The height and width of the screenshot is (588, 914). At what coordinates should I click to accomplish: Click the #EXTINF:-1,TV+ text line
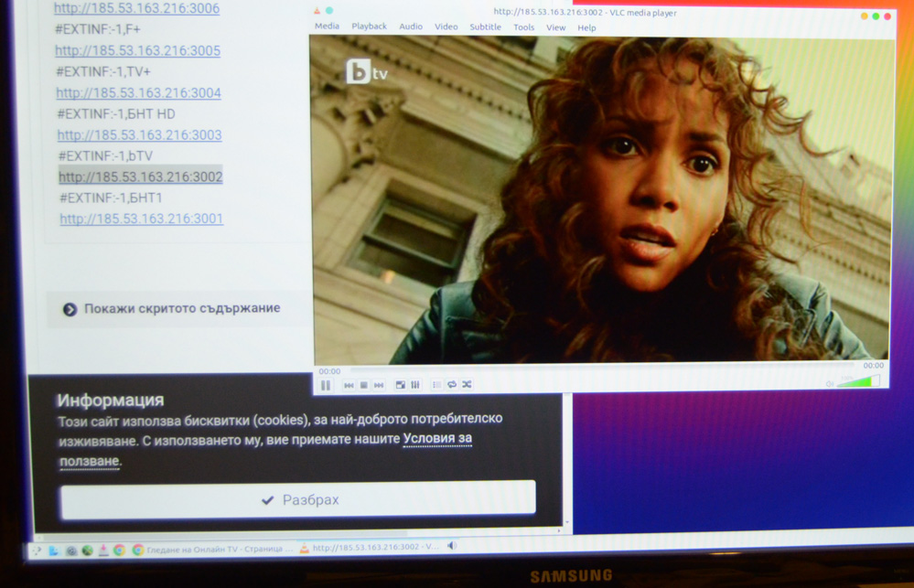coord(103,71)
